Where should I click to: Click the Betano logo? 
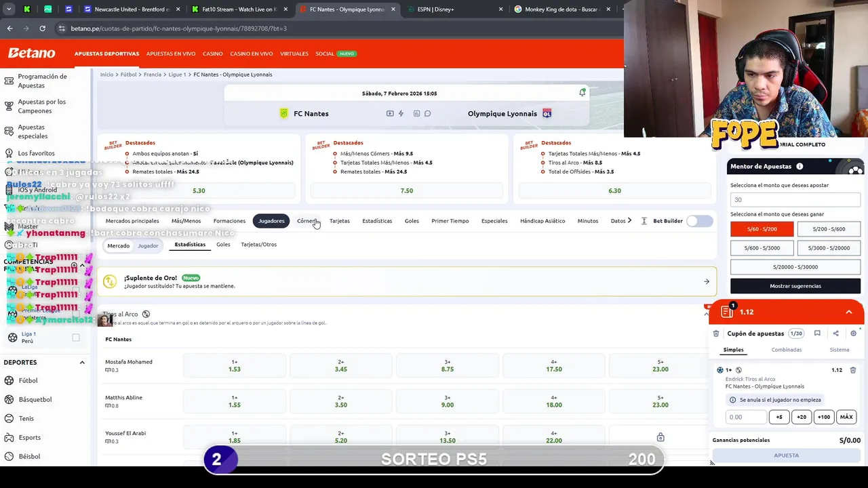(31, 53)
